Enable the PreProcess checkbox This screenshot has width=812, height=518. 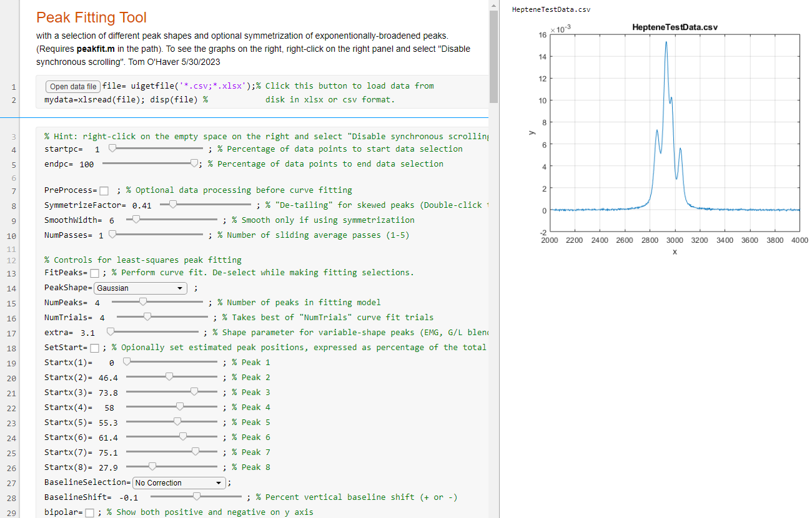[x=104, y=191]
